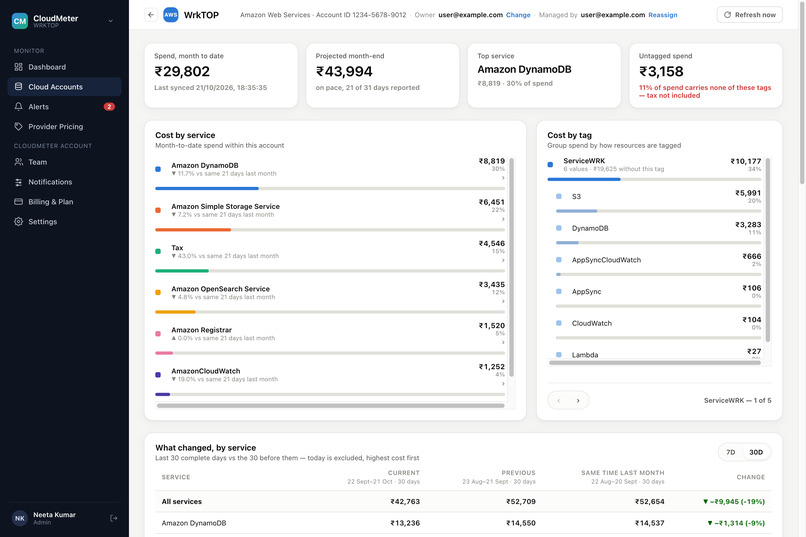Image resolution: width=806 pixels, height=537 pixels.
Task: Click the S3 tag value row
Action: click(x=658, y=201)
